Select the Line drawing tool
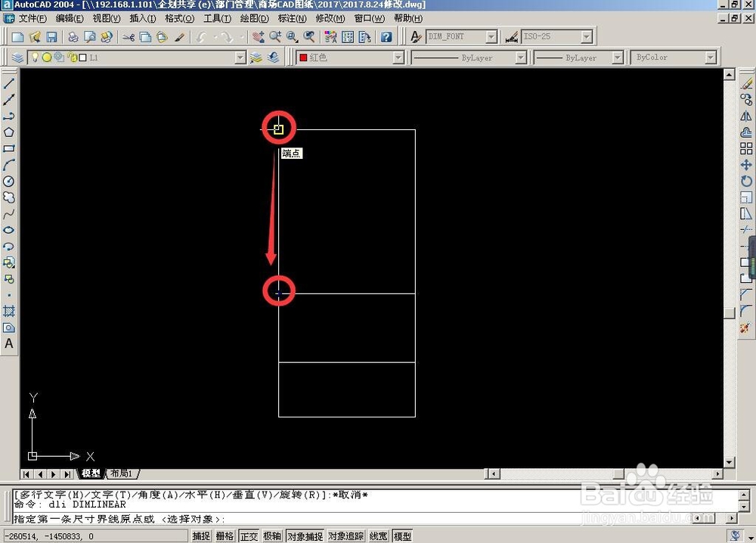Screen dimensions: 756x543 (x=8, y=83)
